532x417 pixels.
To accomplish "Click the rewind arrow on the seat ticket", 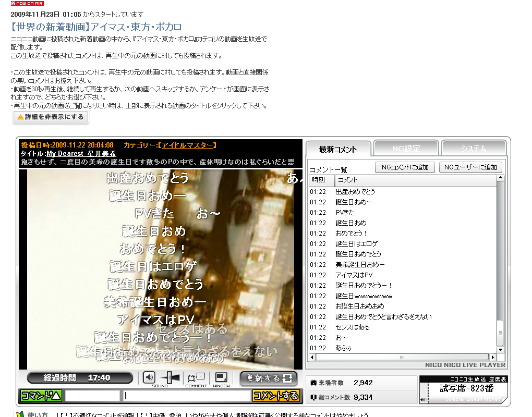I will (423, 399).
